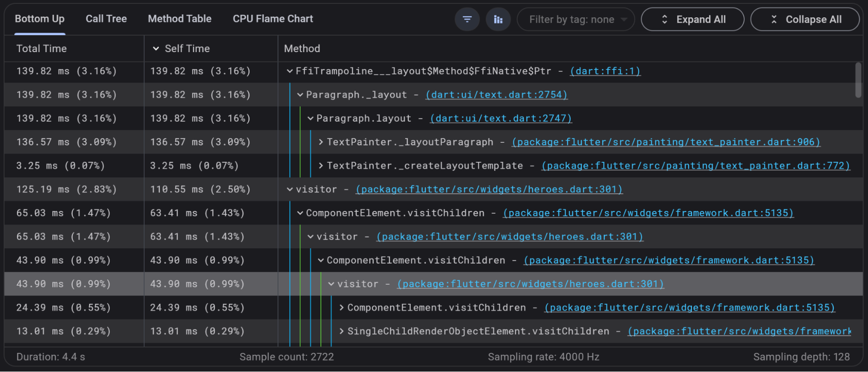Screen dimensions: 868x372
Task: Click the display options chart icon
Action: click(498, 20)
